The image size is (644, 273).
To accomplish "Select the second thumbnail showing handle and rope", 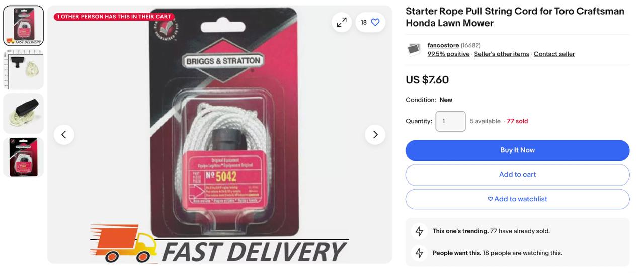I will pyautogui.click(x=24, y=70).
